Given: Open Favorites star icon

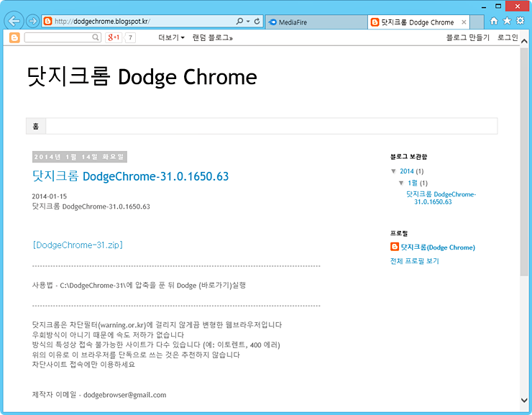Looking at the screenshot, I should click(507, 21).
